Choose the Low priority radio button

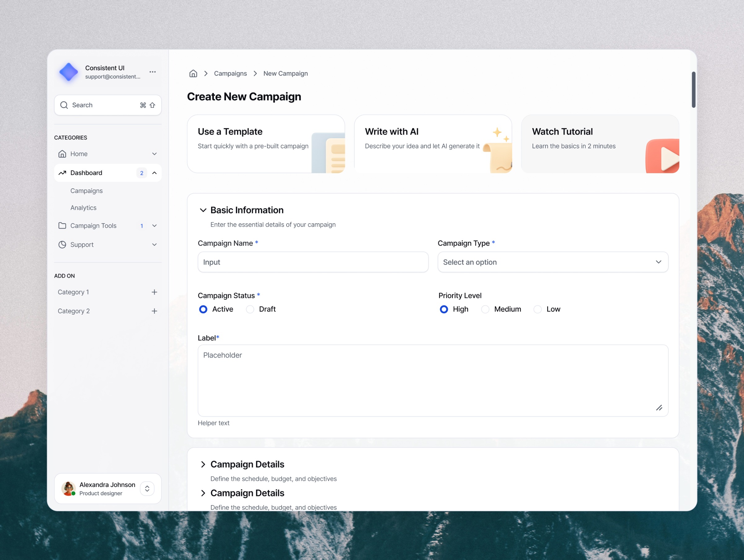point(538,309)
